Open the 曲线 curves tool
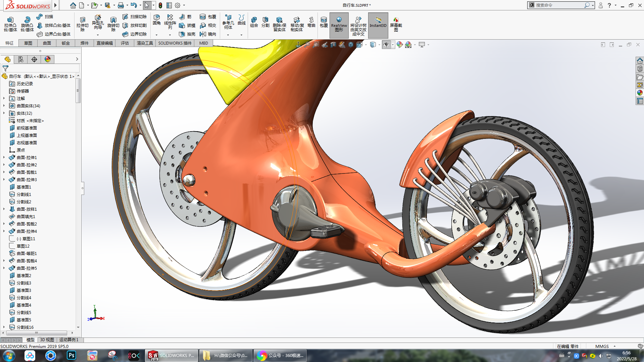The width and height of the screenshot is (644, 362). [x=242, y=20]
